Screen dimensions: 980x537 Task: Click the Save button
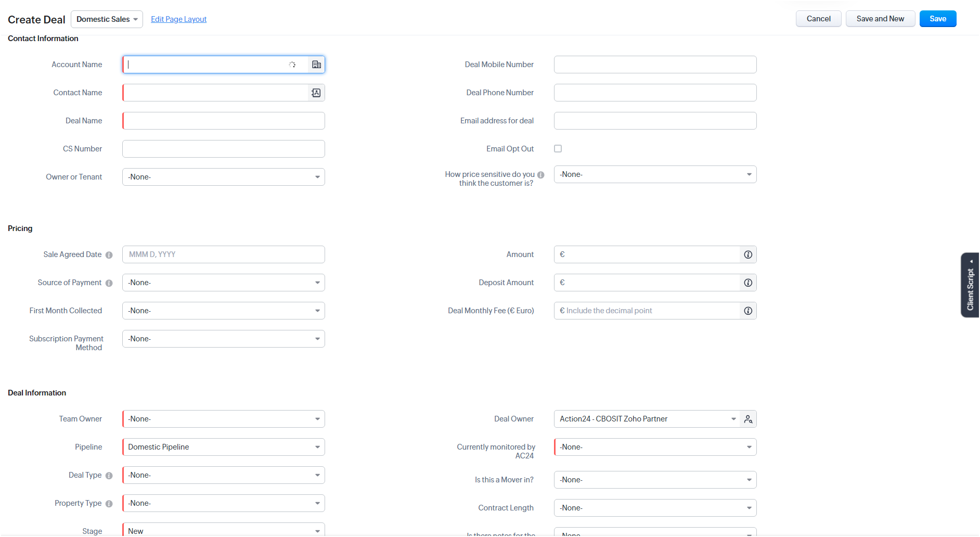pos(937,19)
